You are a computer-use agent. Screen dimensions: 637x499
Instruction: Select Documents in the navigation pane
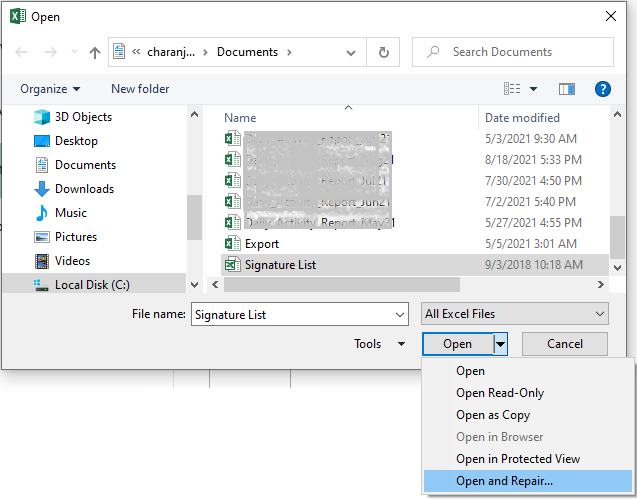pos(85,165)
